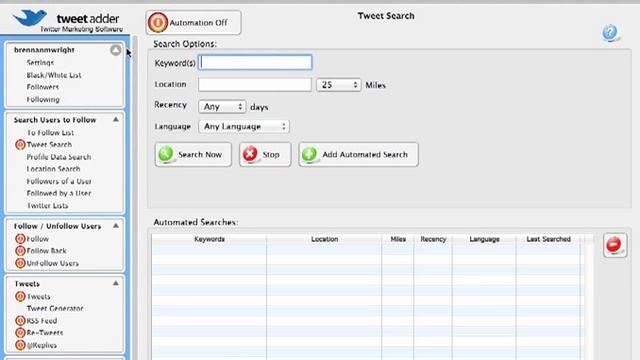This screenshot has width=640, height=360.
Task: Click the red X Stop icon
Action: pyautogui.click(x=250, y=154)
